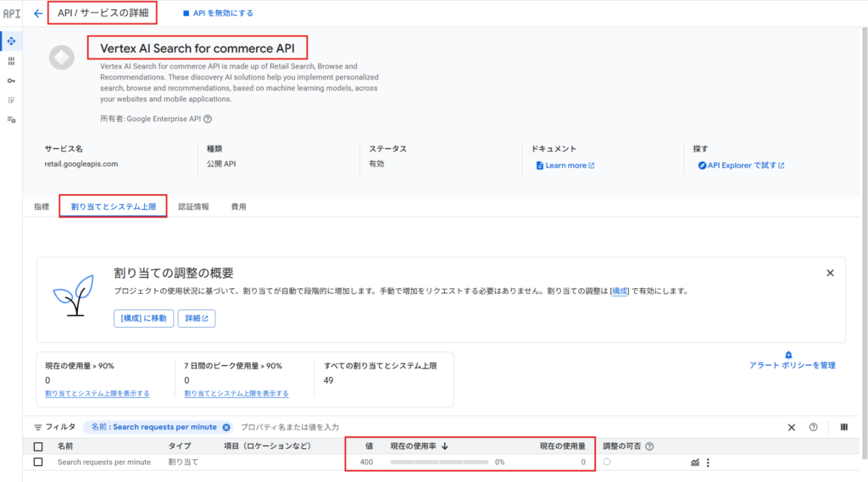Switch to the 割り当てとシステム上限 tab
The height and width of the screenshot is (482, 868).
pos(114,207)
